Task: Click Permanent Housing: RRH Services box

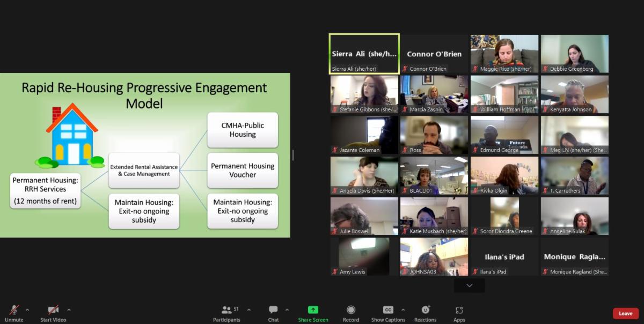Action: (45, 191)
